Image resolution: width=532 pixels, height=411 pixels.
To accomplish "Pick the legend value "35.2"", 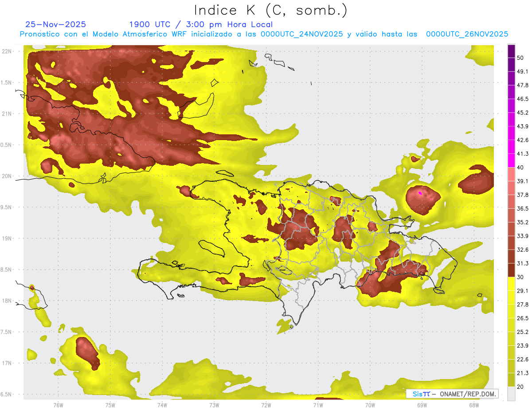I will 523,222.
